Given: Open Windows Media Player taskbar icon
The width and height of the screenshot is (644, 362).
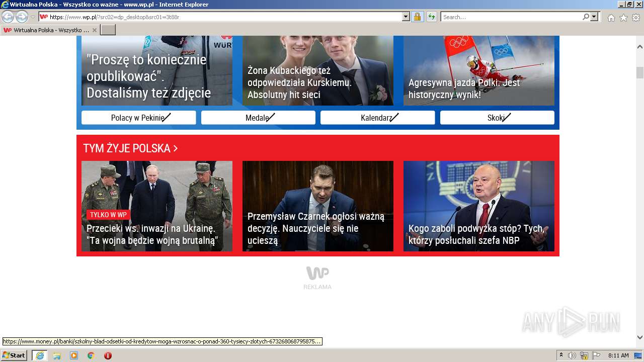Looking at the screenshot, I should coord(74,355).
